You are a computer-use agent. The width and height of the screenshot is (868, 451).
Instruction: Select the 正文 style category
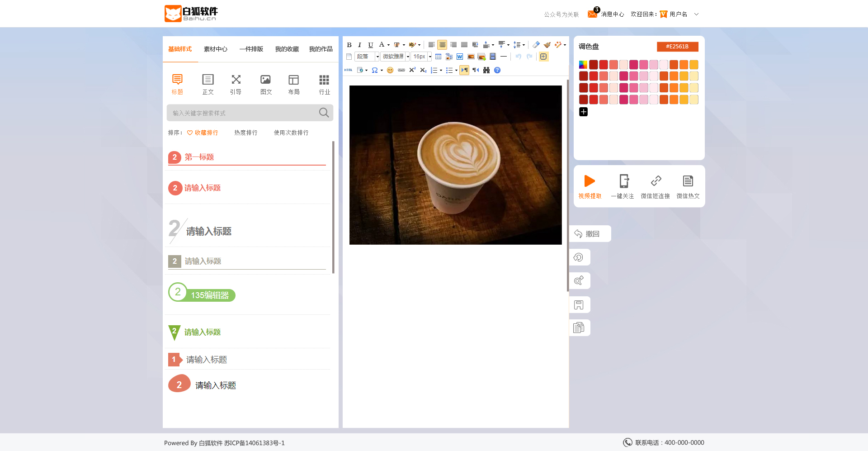click(x=208, y=85)
